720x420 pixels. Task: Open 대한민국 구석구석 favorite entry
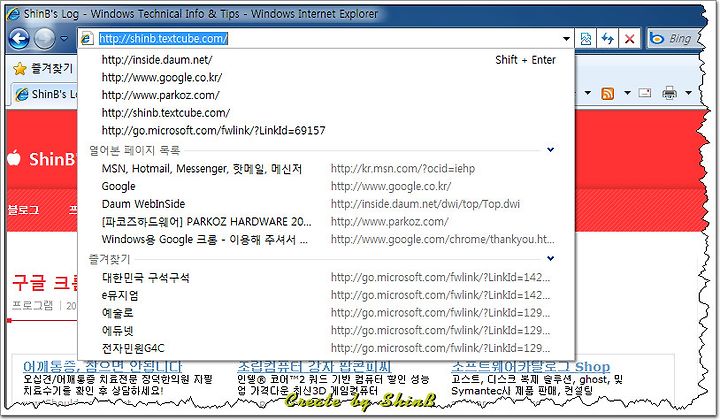pos(326,277)
